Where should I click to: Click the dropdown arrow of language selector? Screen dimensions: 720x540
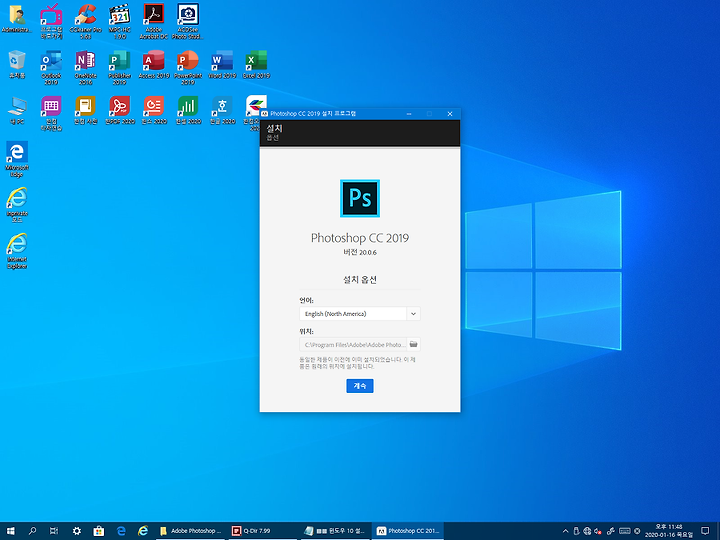click(413, 314)
